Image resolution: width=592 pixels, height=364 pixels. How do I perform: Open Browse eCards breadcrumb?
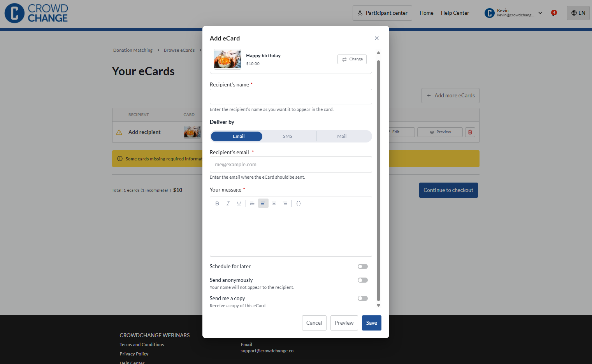pos(179,50)
